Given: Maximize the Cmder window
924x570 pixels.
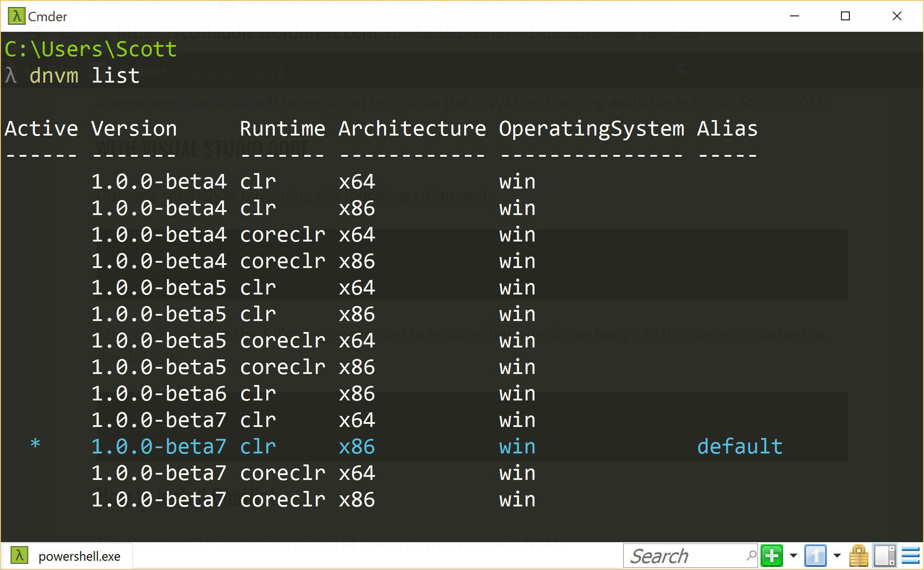Looking at the screenshot, I should tap(845, 16).
